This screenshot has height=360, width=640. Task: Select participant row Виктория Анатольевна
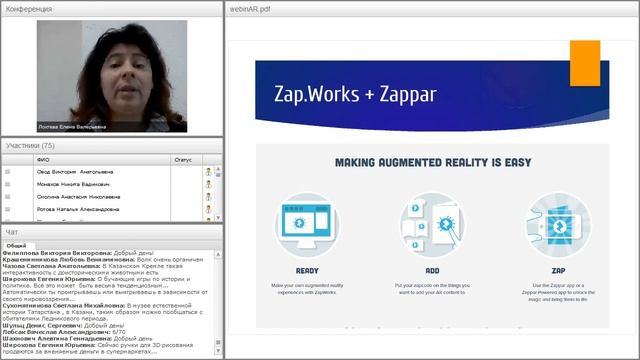point(108,172)
